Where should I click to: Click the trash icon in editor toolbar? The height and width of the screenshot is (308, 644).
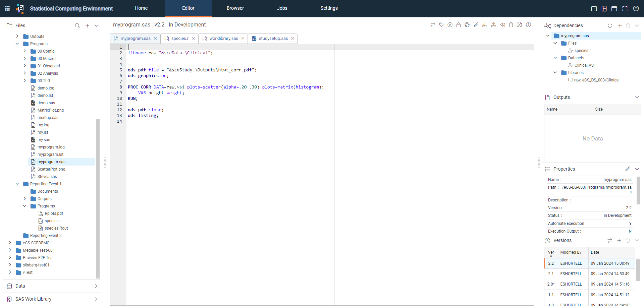pyautogui.click(x=511, y=25)
